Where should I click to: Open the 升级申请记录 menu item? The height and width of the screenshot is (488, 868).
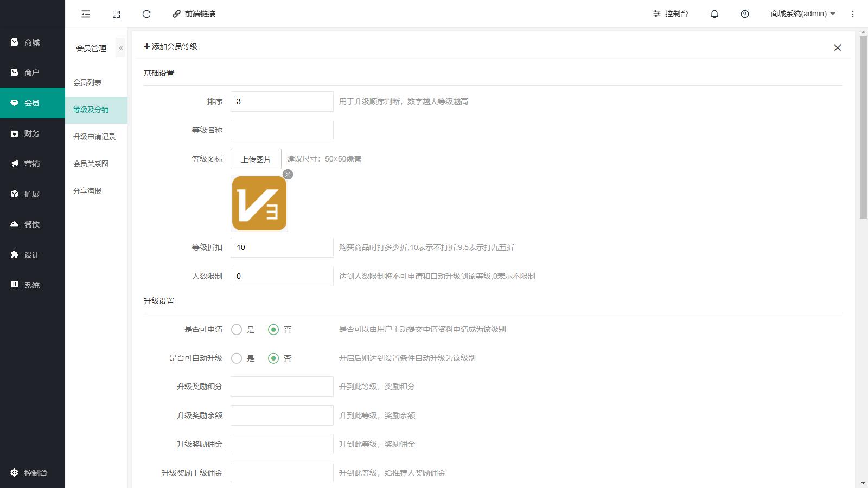tap(94, 137)
